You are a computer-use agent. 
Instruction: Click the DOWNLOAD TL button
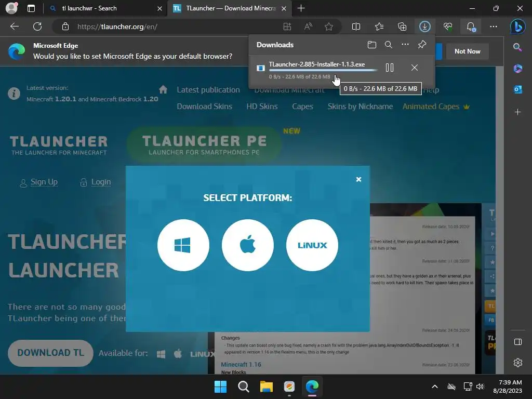coord(50,353)
